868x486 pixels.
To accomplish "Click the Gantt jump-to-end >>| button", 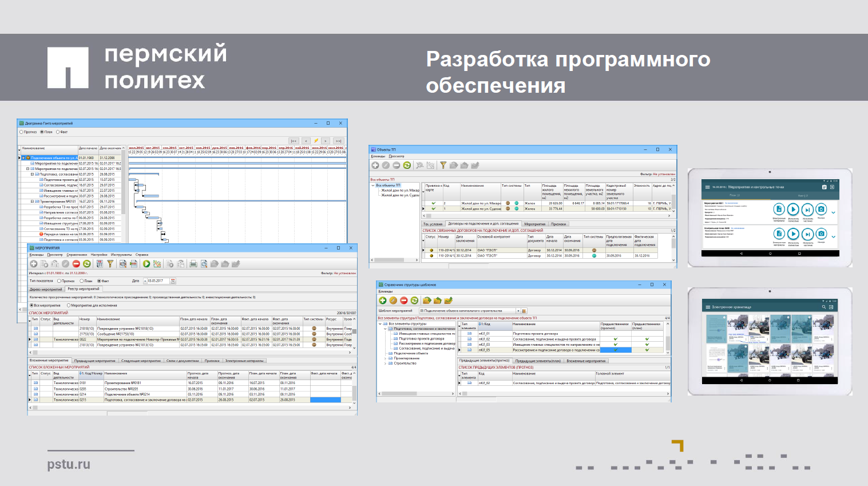I will [x=338, y=141].
